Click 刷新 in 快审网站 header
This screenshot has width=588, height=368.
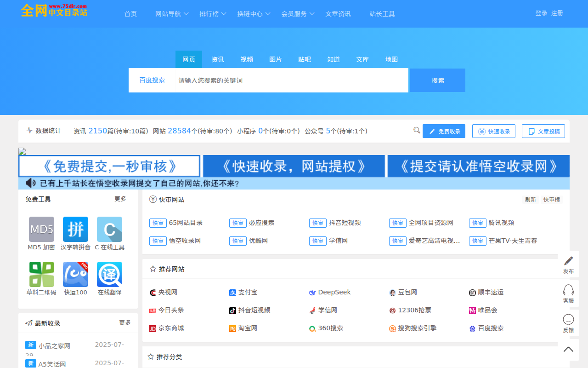coord(531,200)
